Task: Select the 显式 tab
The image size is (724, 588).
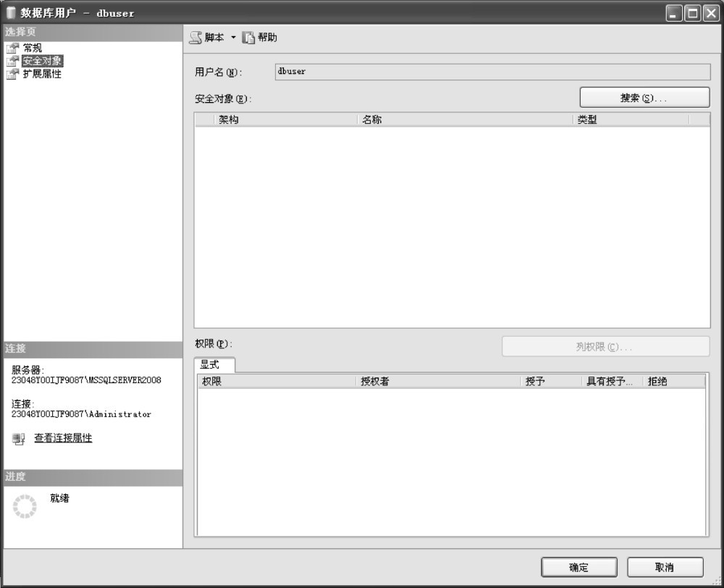Action: [x=210, y=365]
